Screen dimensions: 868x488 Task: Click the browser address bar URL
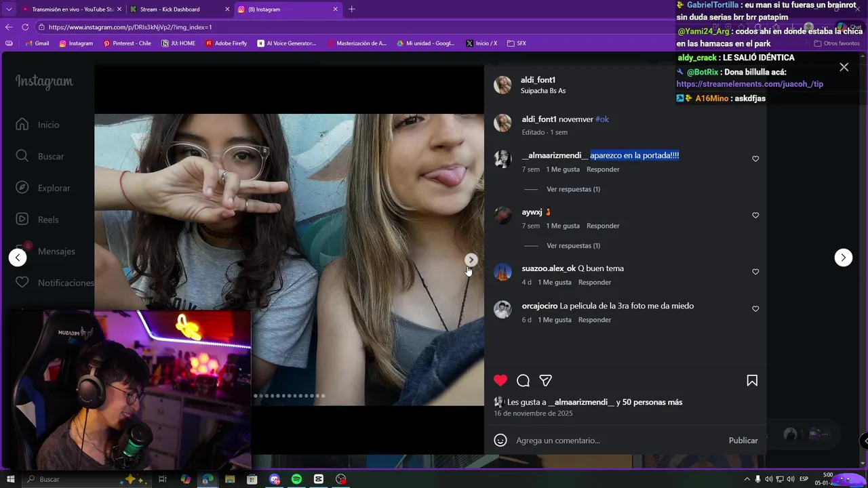[130, 27]
